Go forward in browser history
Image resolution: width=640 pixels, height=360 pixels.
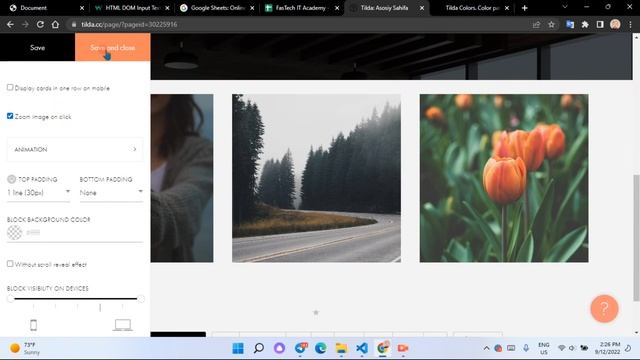[x=25, y=24]
